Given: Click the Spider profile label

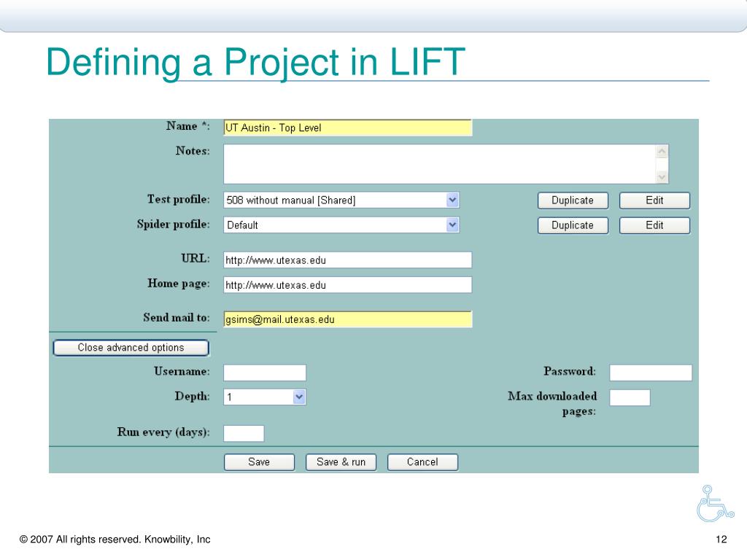Looking at the screenshot, I should click(x=174, y=225).
